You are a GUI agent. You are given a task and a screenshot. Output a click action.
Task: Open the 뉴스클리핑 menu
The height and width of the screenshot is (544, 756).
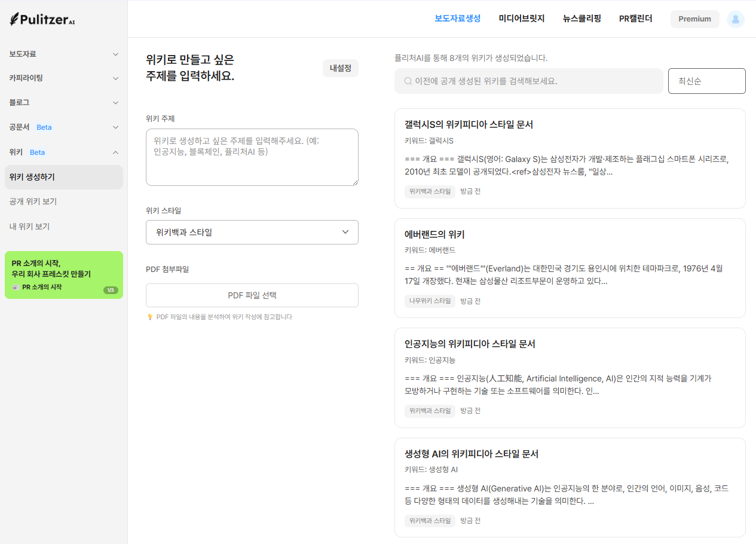[581, 19]
